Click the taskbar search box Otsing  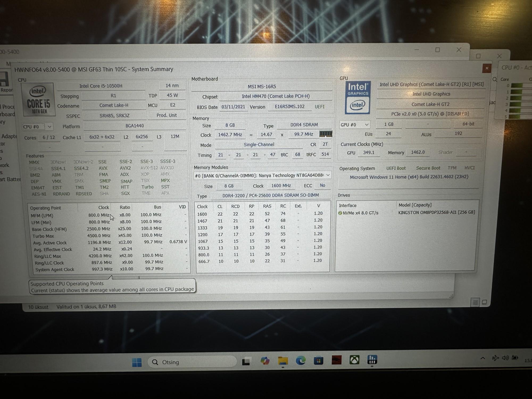pyautogui.click(x=192, y=362)
